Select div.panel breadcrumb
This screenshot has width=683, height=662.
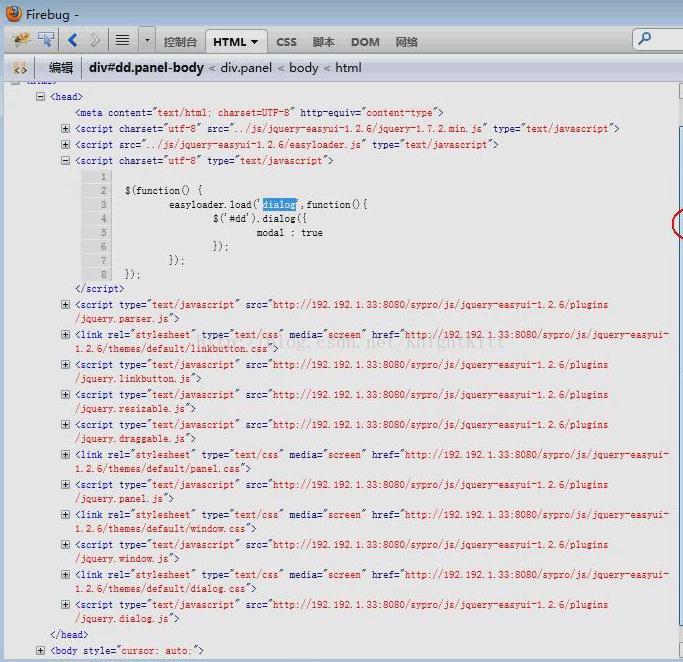(x=246, y=68)
